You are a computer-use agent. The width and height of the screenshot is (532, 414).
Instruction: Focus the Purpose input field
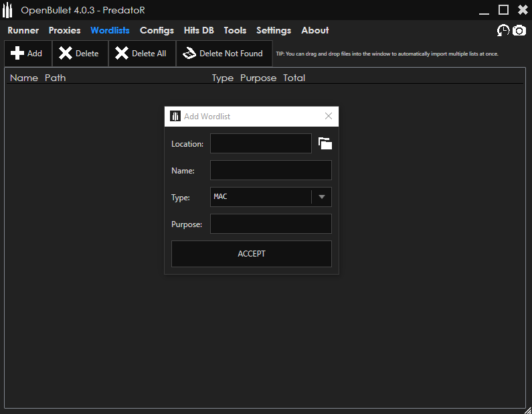[x=271, y=224]
